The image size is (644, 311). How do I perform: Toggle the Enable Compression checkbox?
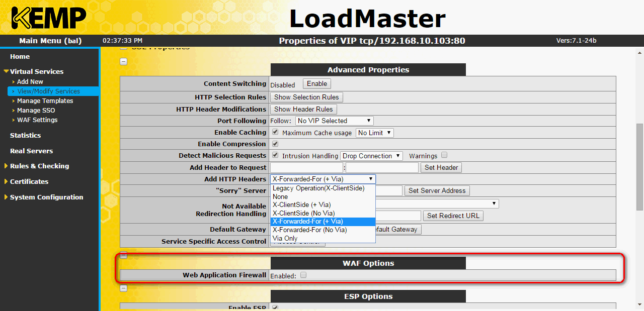[x=275, y=144]
